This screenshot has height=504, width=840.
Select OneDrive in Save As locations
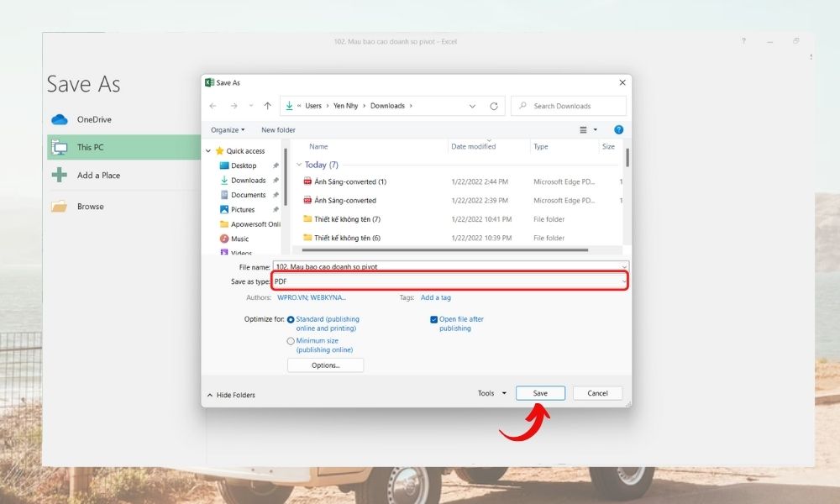(123, 119)
